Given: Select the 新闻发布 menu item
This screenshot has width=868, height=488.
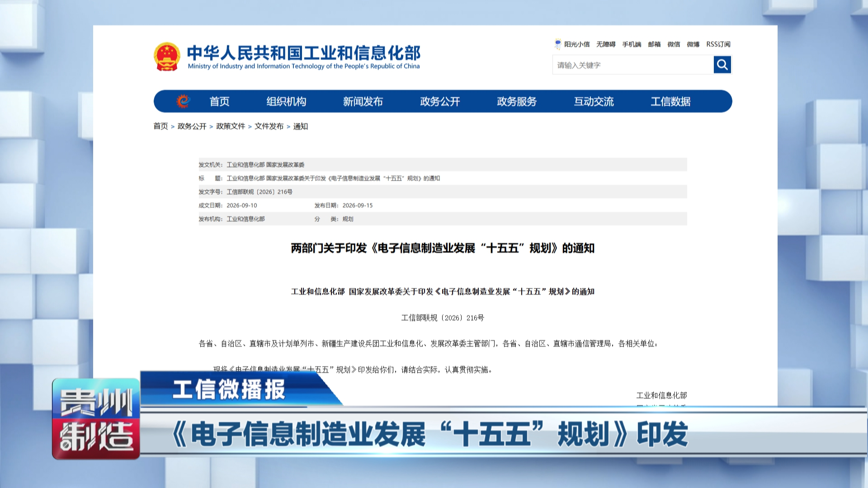Looking at the screenshot, I should [363, 102].
